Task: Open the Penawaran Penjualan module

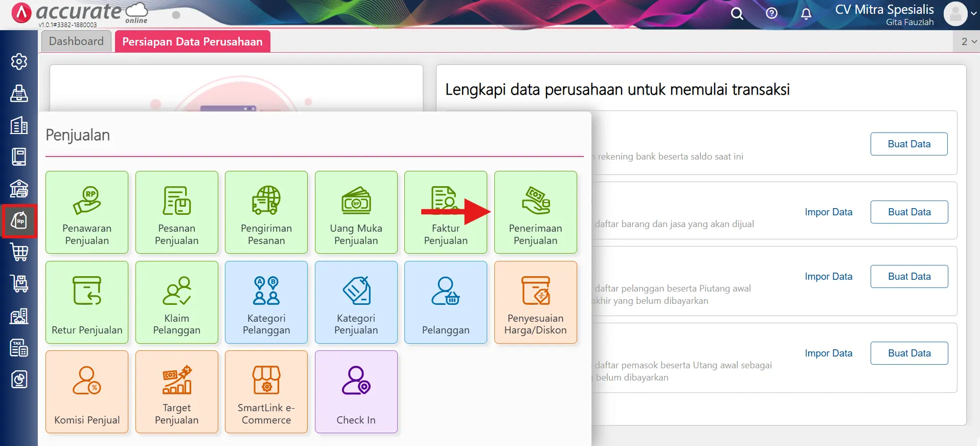Action: pos(87,212)
